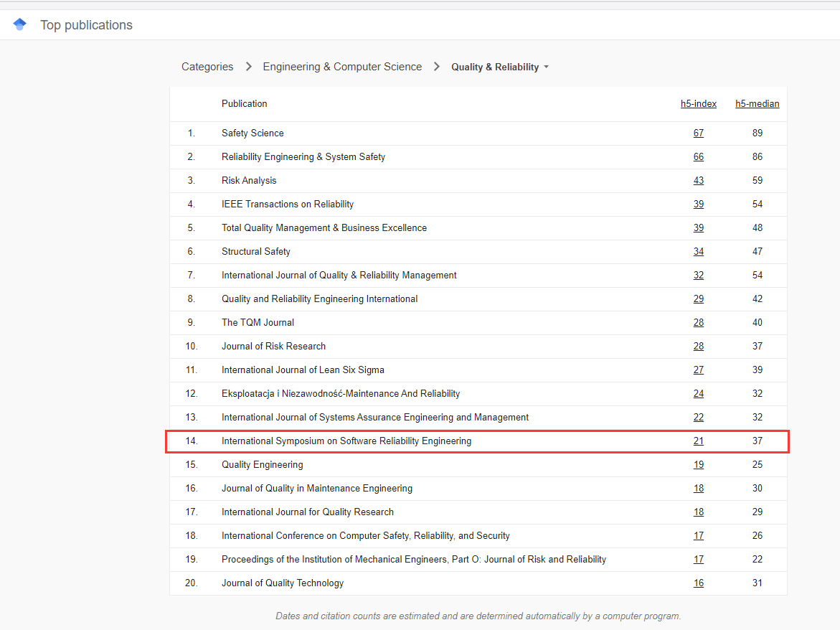Select Journal of Quality in Maintenance Engineering name
The height and width of the screenshot is (630, 840).
tap(317, 488)
